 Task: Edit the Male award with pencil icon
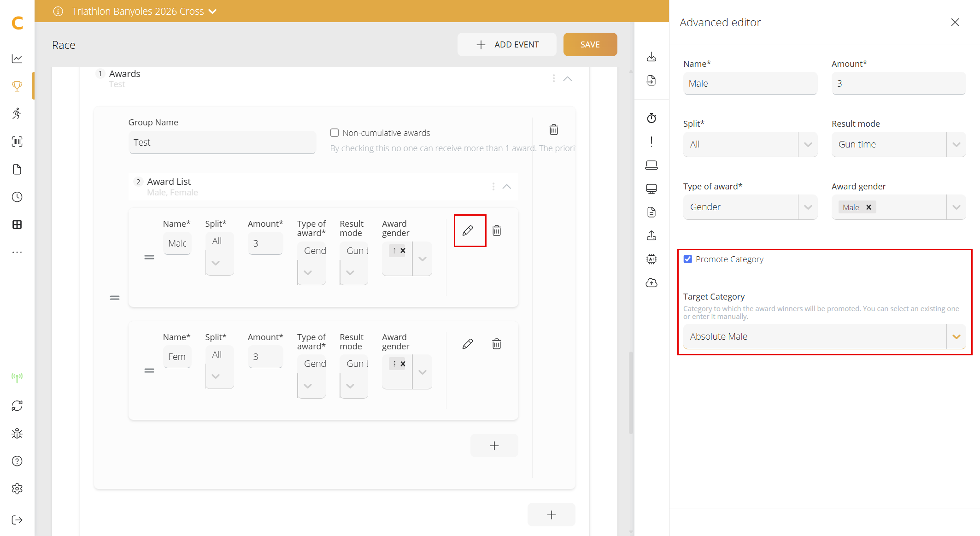468,230
